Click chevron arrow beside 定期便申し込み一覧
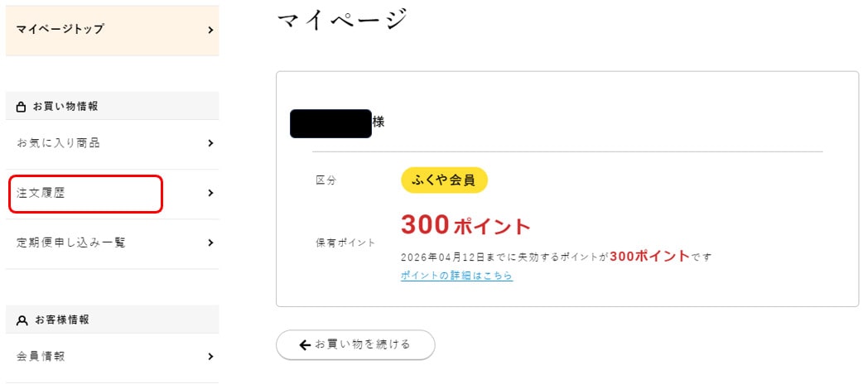Image resolution: width=868 pixels, height=389 pixels. (x=210, y=243)
